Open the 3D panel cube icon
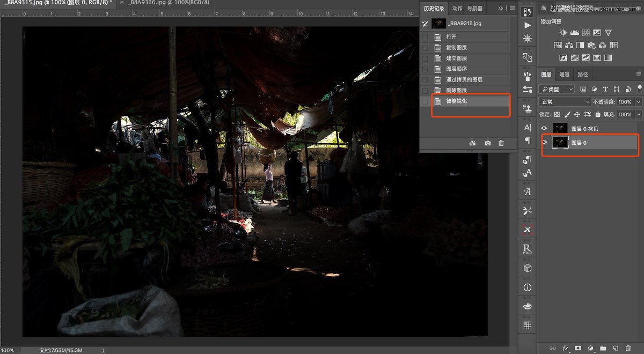 pyautogui.click(x=528, y=268)
